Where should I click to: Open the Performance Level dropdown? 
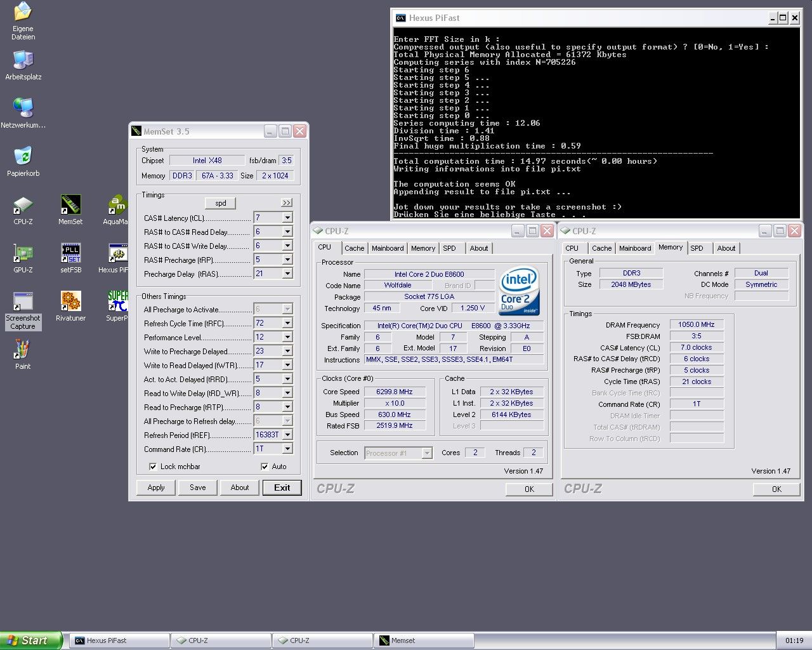[x=287, y=337]
